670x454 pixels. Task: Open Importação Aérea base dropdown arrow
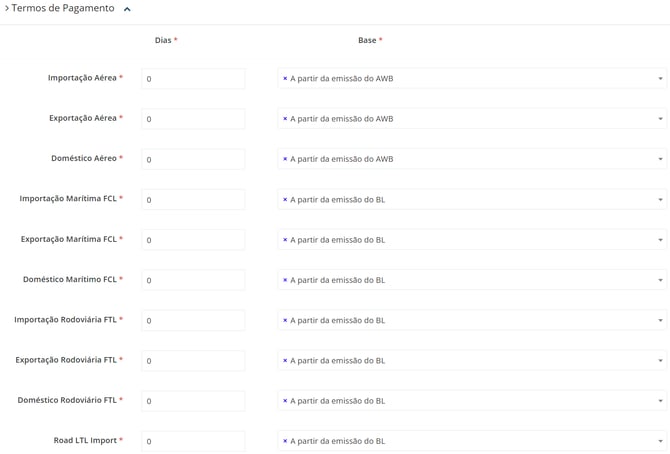(x=660, y=79)
